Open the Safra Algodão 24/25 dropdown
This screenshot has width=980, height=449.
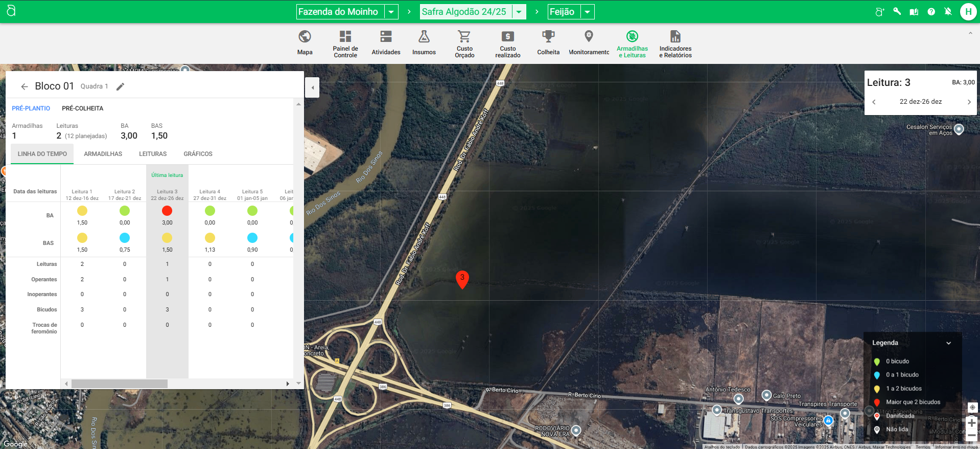[519, 12]
